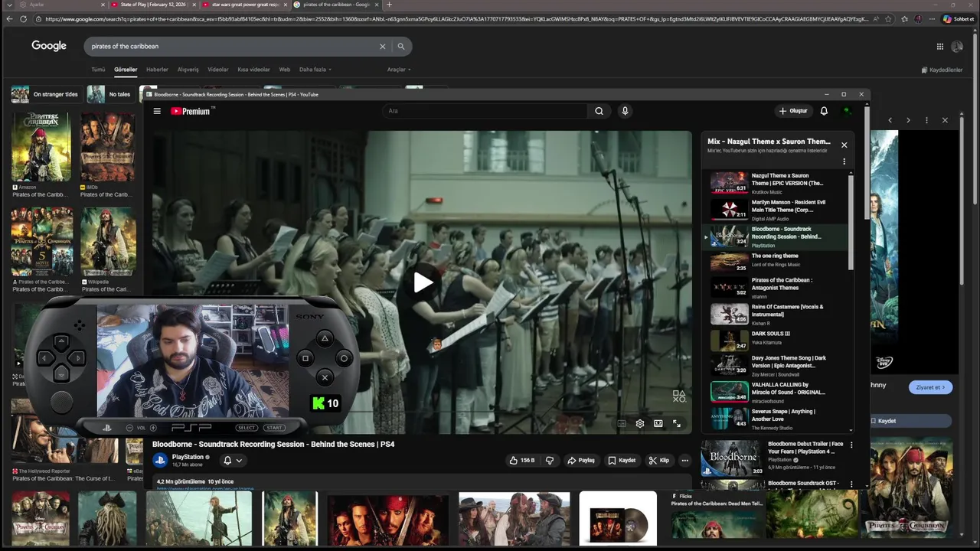This screenshot has width=980, height=551.
Task: Open video settings gear
Action: 640,423
